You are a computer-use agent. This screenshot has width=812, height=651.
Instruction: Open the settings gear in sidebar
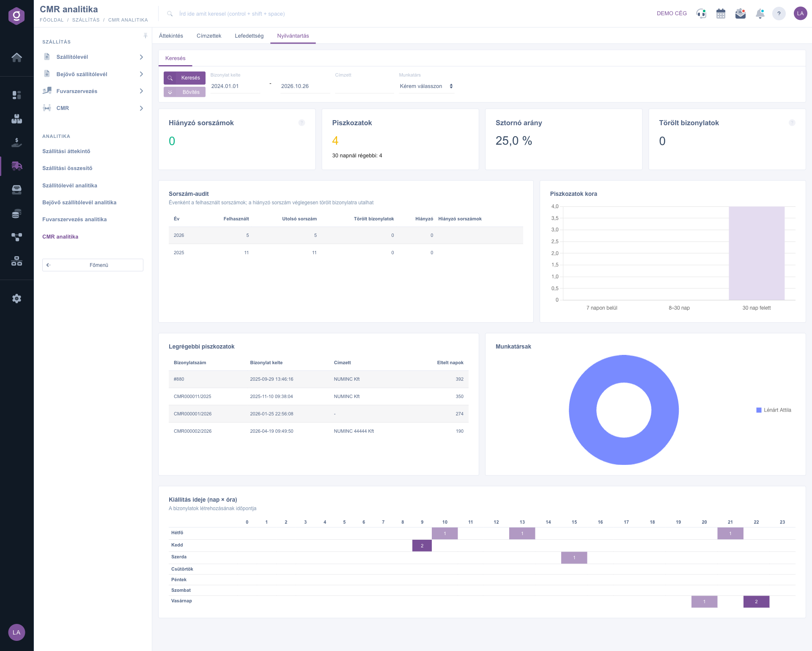point(16,299)
